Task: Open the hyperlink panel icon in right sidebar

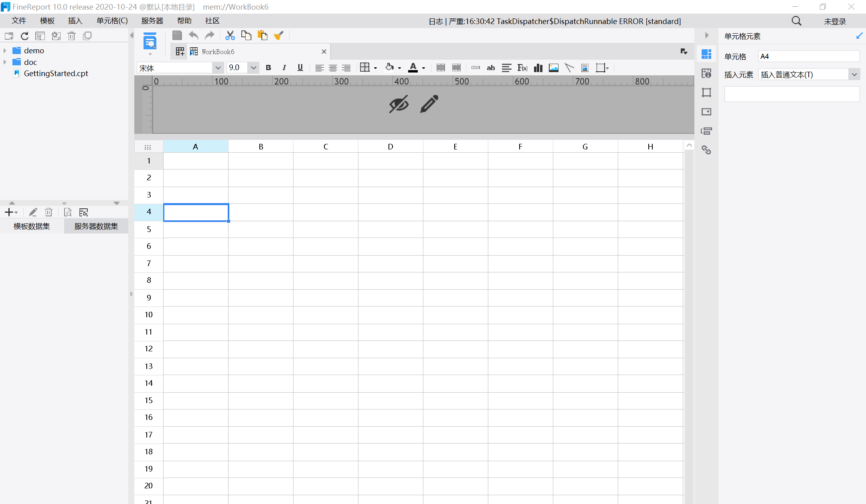Action: 706,150
